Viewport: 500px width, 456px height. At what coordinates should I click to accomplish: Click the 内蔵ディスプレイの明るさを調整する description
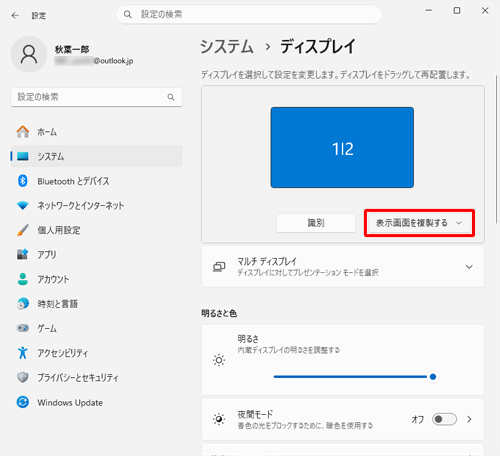(x=288, y=350)
